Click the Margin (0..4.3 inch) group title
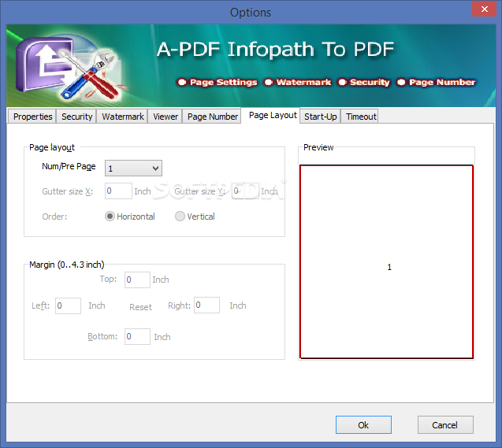The image size is (502, 448). tap(66, 265)
